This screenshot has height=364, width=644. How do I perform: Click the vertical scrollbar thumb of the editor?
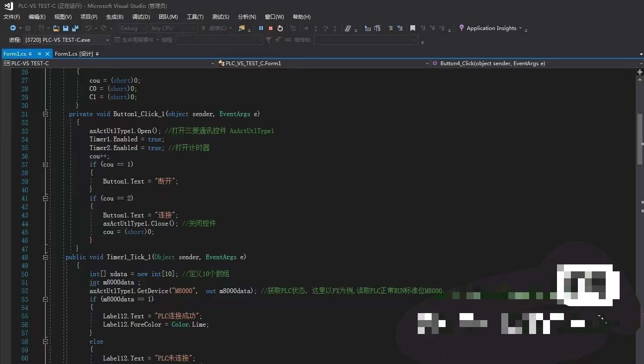pyautogui.click(x=640, y=139)
